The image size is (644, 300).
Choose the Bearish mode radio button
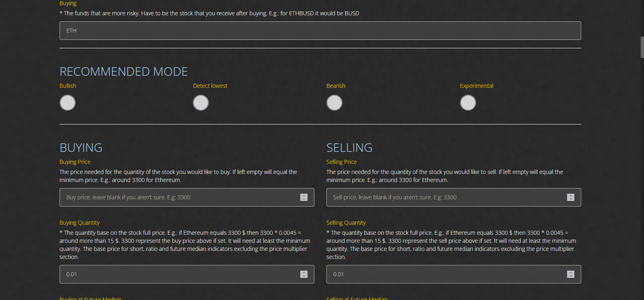coord(334,103)
